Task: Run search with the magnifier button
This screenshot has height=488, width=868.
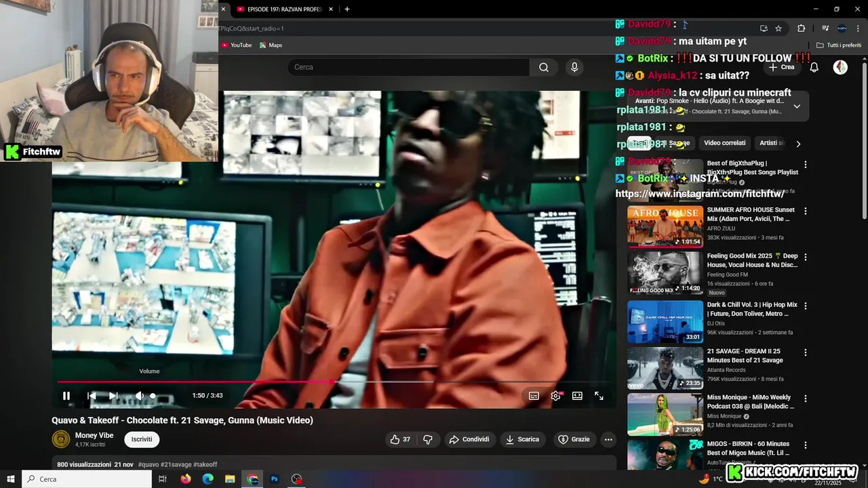Action: point(544,67)
